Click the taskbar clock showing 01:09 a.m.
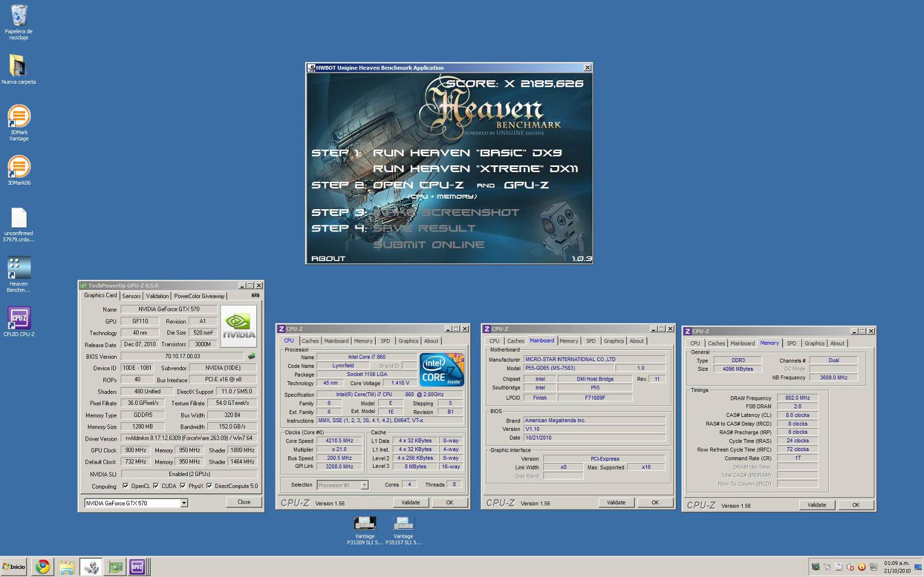The width and height of the screenshot is (924, 577). 896,567
